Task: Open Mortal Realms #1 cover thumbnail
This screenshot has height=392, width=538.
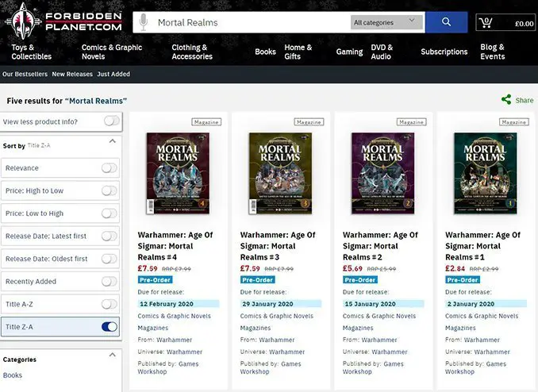Action: coord(486,173)
